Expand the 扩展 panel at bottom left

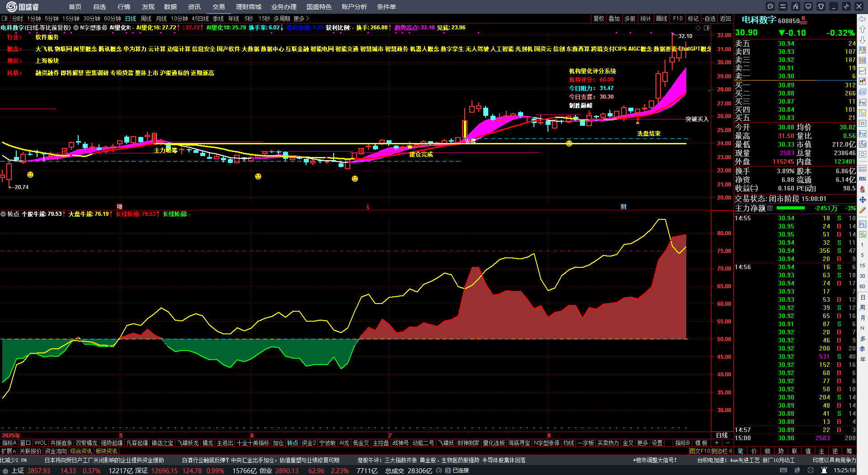[8, 451]
